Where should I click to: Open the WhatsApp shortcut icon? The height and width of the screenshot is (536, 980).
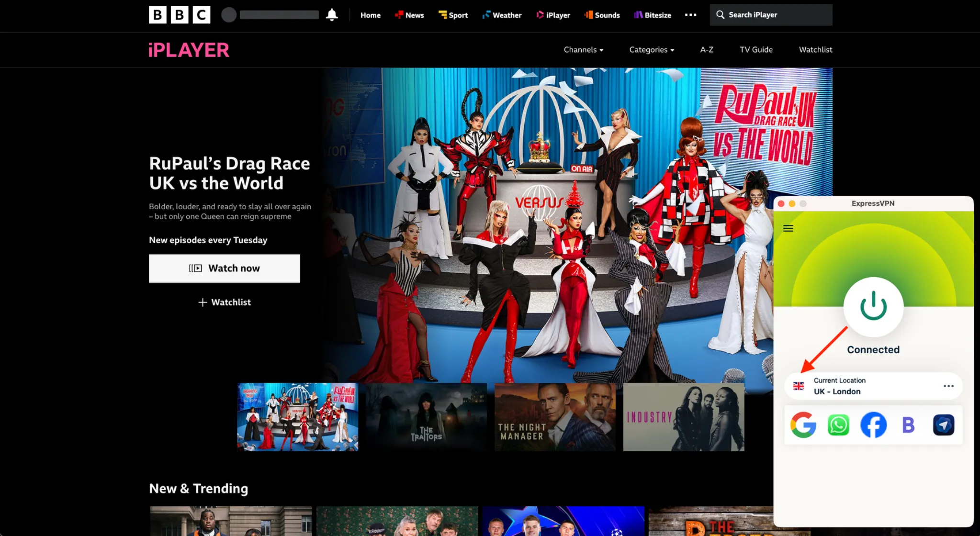point(838,425)
